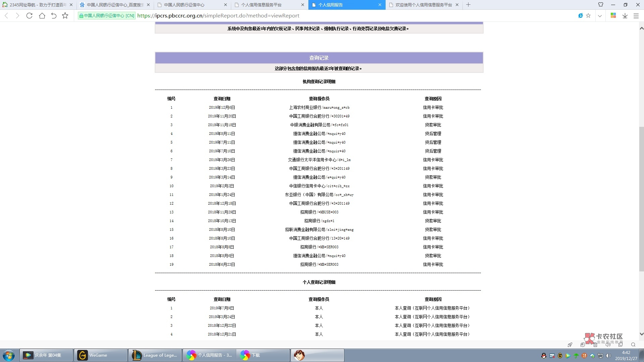644x362 pixels.
Task: Toggle browser sound icon in status bar
Action: [608, 345]
